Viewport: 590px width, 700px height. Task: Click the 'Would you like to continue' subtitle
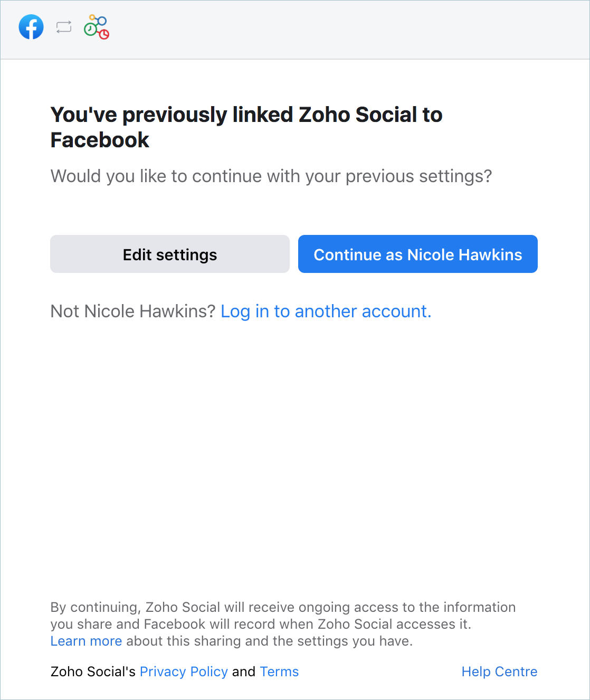pos(271,176)
